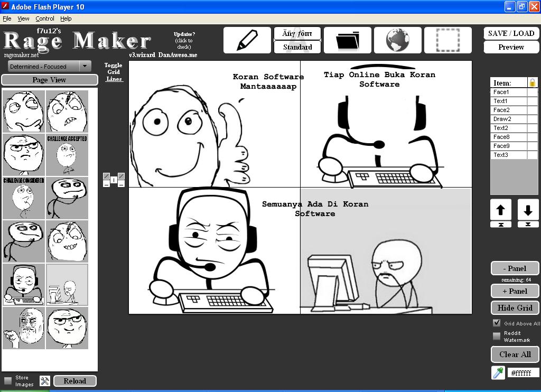The height and width of the screenshot is (392, 541).
Task: Move the selected item down one layer
Action: coord(528,210)
